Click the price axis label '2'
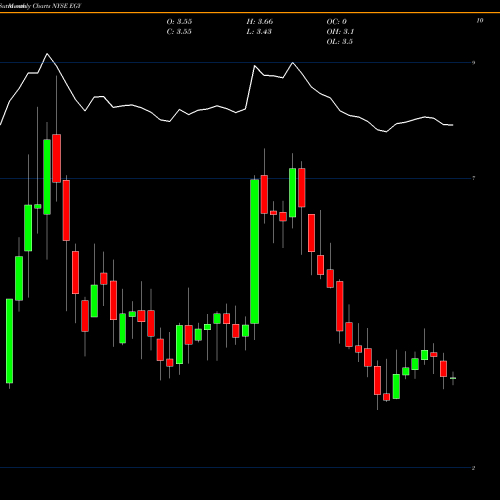500x500 pixels. pos(473,468)
